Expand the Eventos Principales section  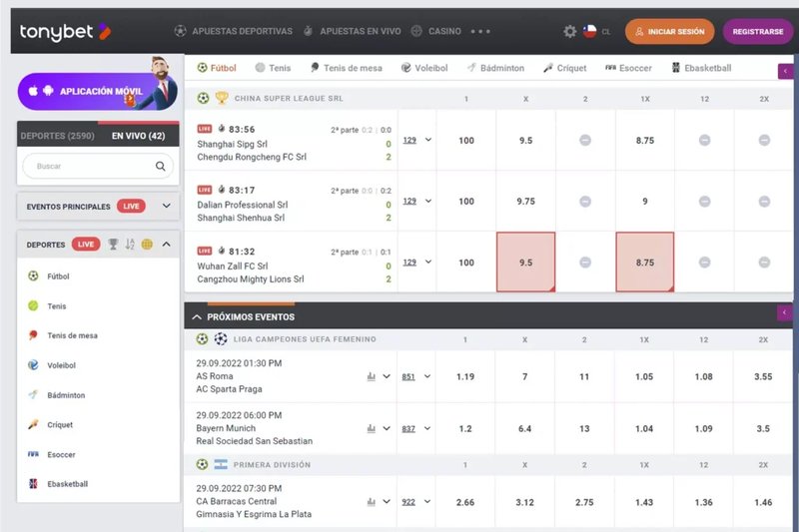click(166, 206)
